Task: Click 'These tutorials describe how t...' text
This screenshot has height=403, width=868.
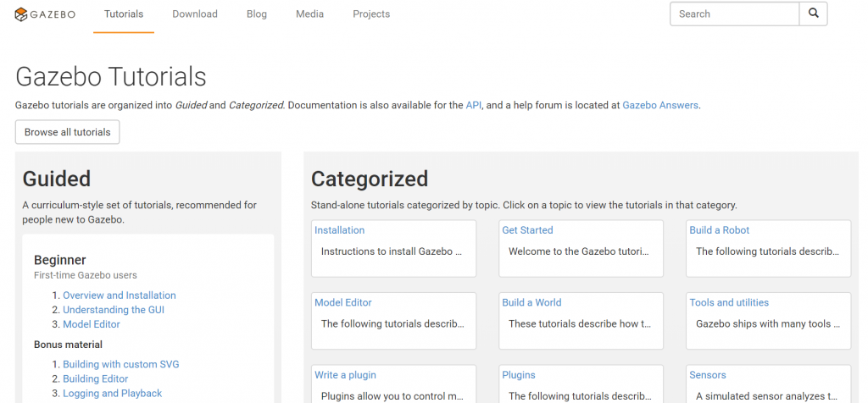Action: click(x=580, y=323)
